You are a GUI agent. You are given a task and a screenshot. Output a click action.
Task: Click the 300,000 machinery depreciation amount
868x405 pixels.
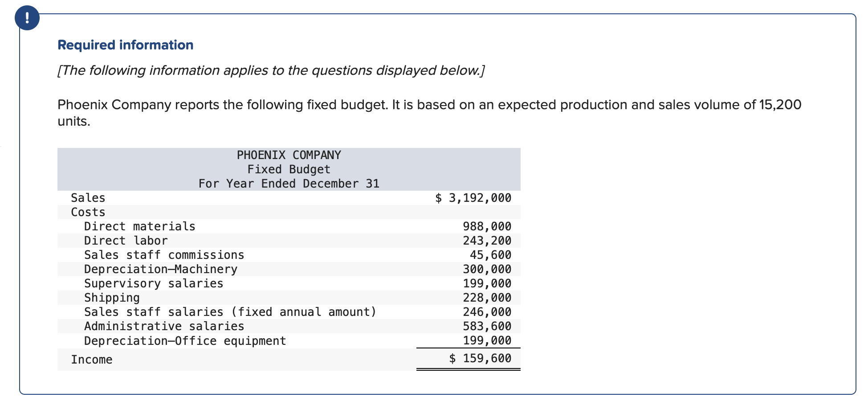(487, 269)
